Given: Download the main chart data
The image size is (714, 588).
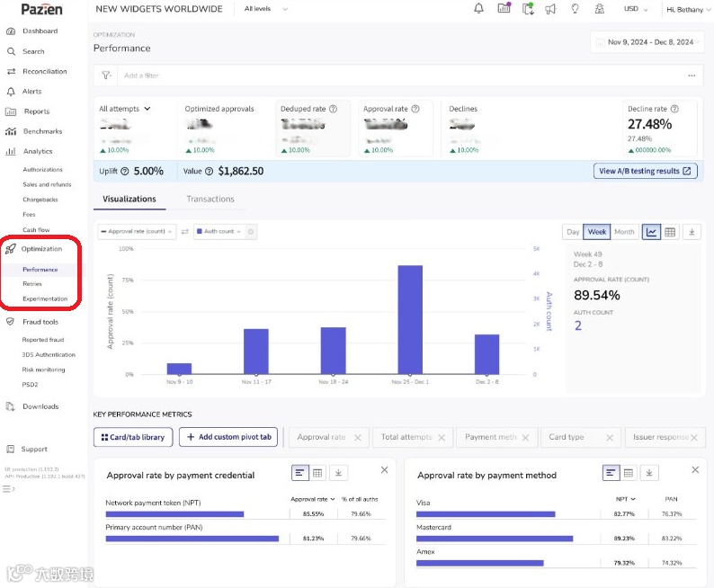Looking at the screenshot, I should 692,232.
